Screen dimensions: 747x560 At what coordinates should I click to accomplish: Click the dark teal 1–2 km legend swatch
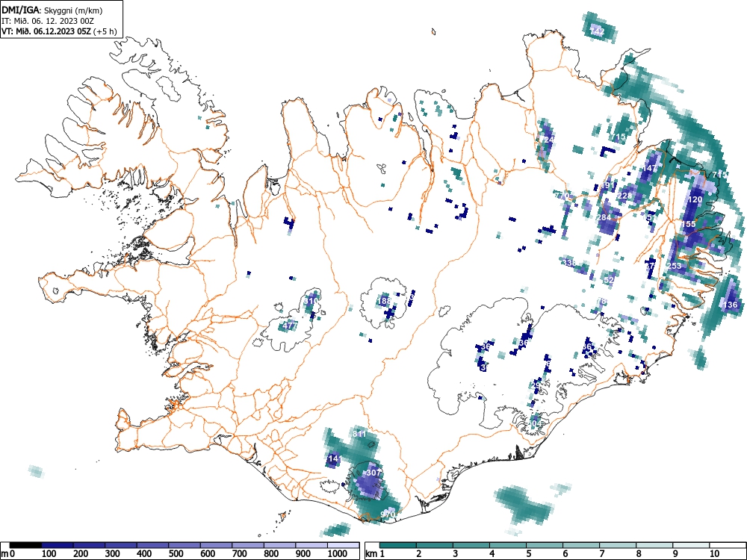pyautogui.click(x=398, y=545)
